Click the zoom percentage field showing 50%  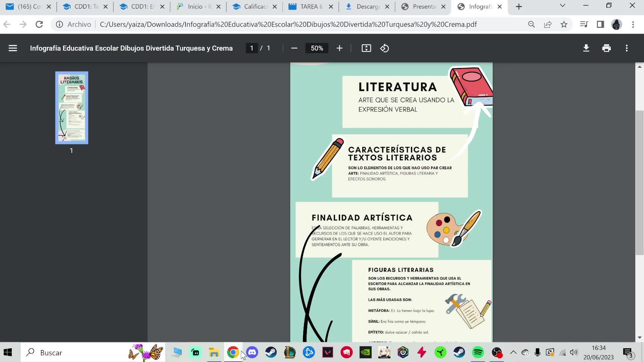coord(317,48)
